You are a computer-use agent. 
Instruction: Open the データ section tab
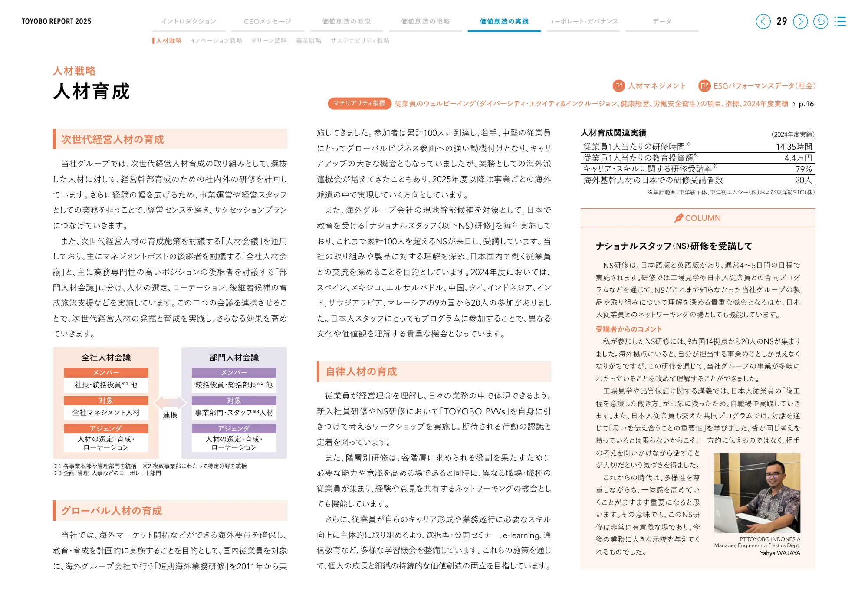(661, 20)
